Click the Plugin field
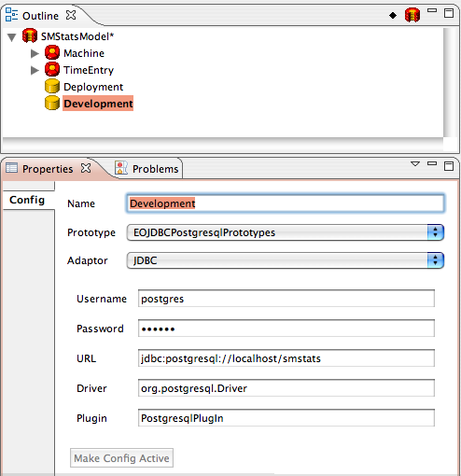 click(286, 418)
